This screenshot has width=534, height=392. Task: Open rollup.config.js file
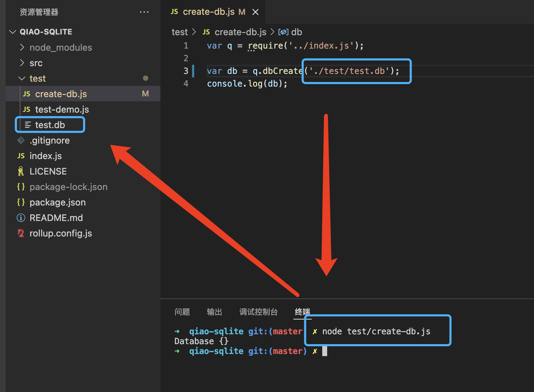[61, 233]
